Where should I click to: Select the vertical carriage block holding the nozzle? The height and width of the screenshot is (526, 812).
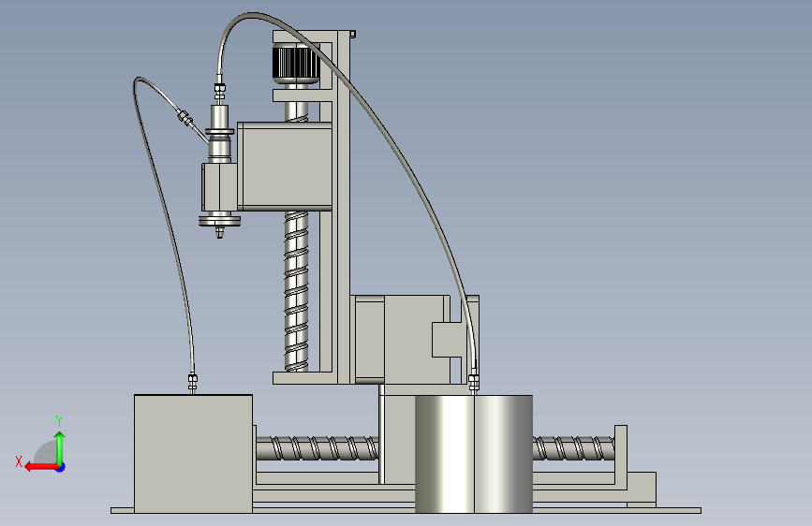[x=285, y=167]
